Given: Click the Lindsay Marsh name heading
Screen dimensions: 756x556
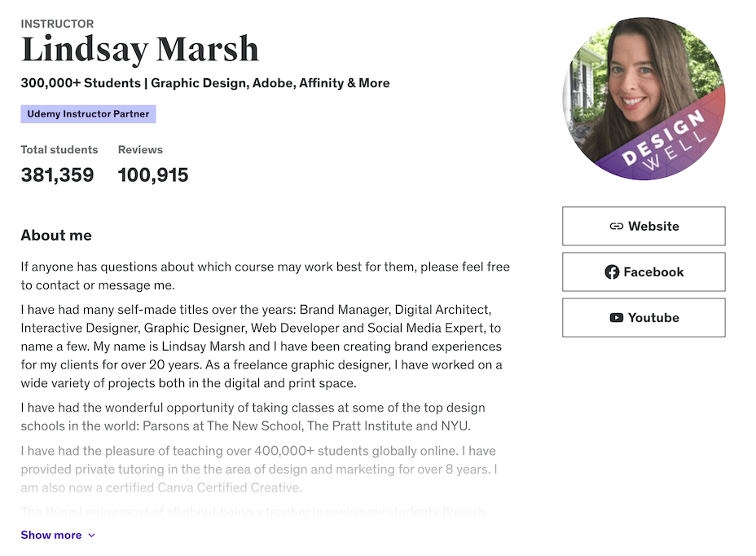Looking at the screenshot, I should (139, 51).
